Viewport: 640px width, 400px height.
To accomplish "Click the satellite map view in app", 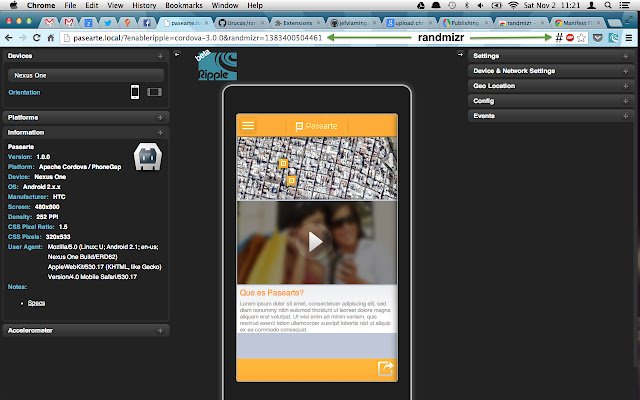I will (x=317, y=168).
